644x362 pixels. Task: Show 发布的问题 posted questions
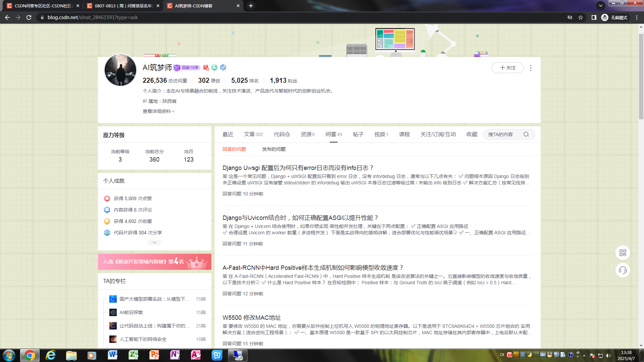click(x=274, y=149)
